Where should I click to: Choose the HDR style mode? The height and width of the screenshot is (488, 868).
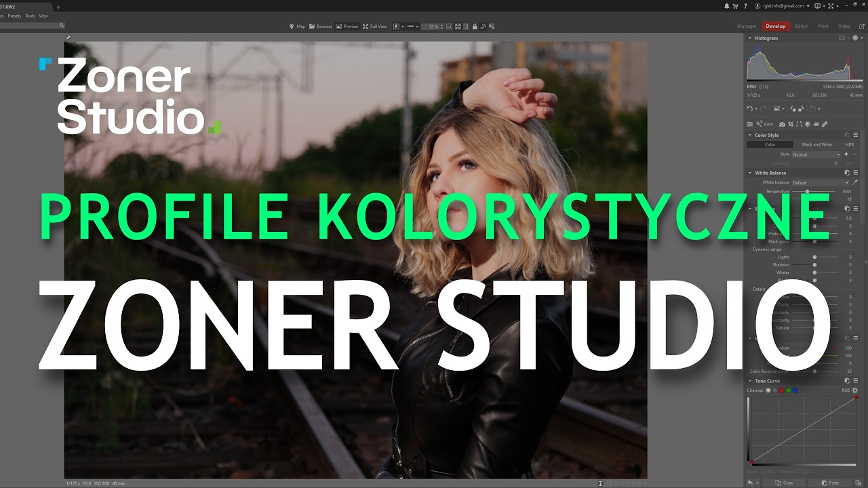[850, 144]
